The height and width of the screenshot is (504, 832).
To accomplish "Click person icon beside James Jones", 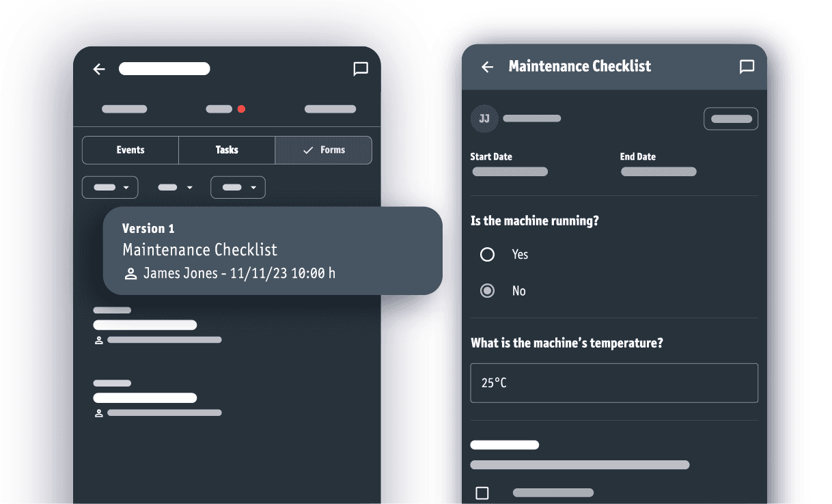I will coord(130,274).
